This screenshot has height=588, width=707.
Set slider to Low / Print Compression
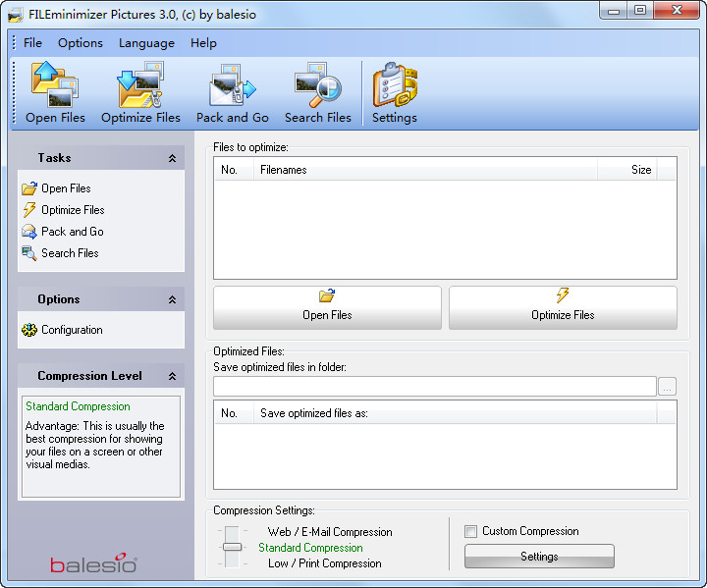(x=325, y=563)
